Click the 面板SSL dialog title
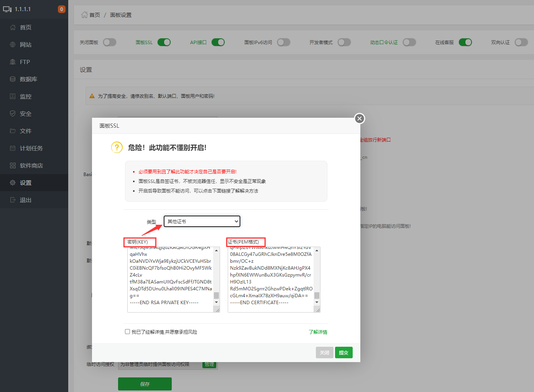Image resolution: width=534 pixels, height=392 pixels. [x=109, y=126]
